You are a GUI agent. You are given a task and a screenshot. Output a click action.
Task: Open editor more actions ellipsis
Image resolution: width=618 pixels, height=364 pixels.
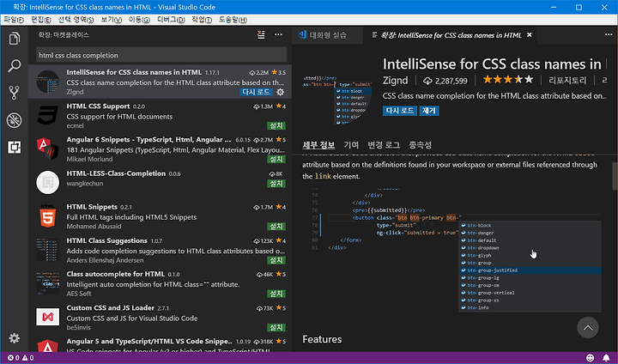pos(609,34)
